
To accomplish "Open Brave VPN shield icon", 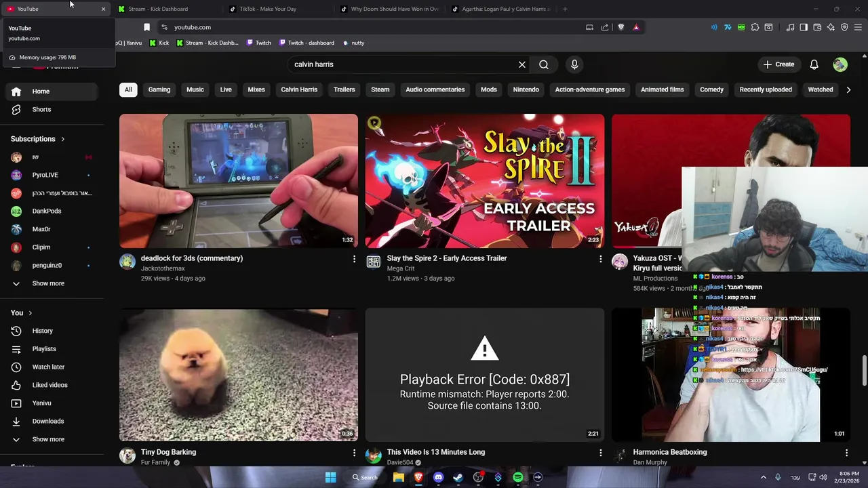I will pos(844,27).
